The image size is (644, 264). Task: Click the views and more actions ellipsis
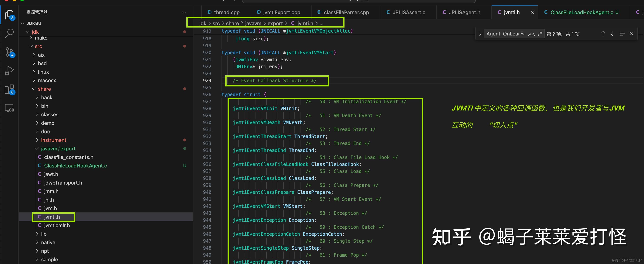click(184, 12)
